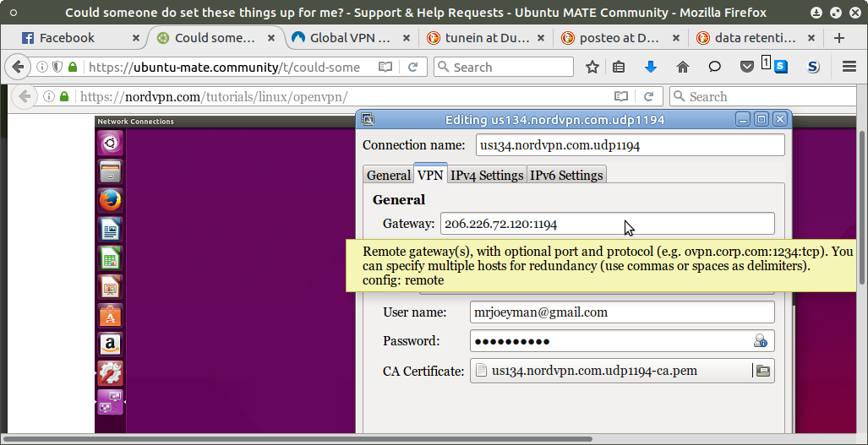This screenshot has width=868, height=445.
Task: Open the downloads arrow in toolbar
Action: (651, 67)
